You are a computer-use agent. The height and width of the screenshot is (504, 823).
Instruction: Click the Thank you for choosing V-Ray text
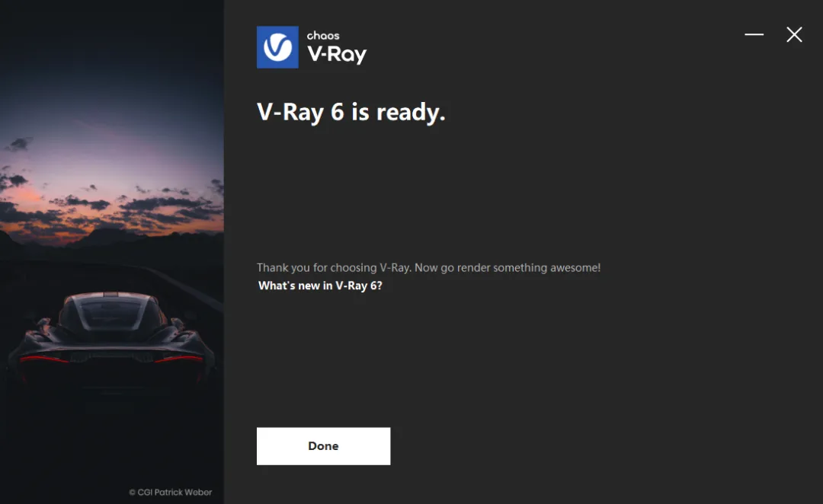(333, 267)
